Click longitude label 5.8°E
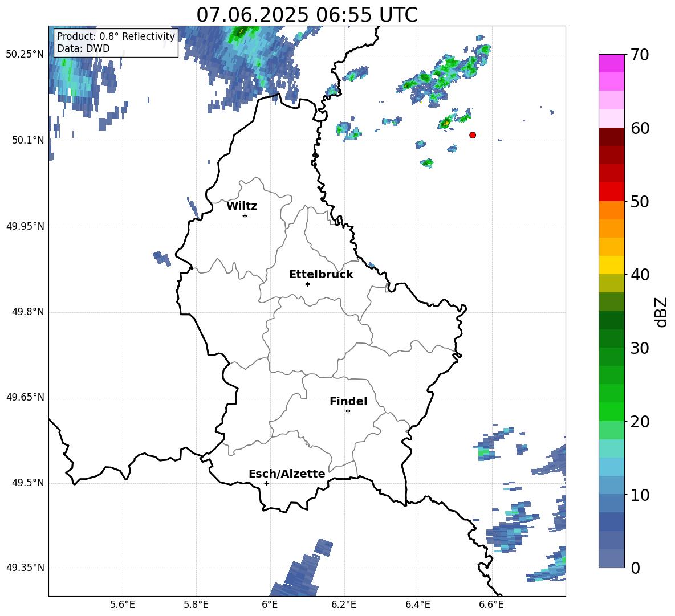The height and width of the screenshot is (616, 675). click(x=196, y=605)
